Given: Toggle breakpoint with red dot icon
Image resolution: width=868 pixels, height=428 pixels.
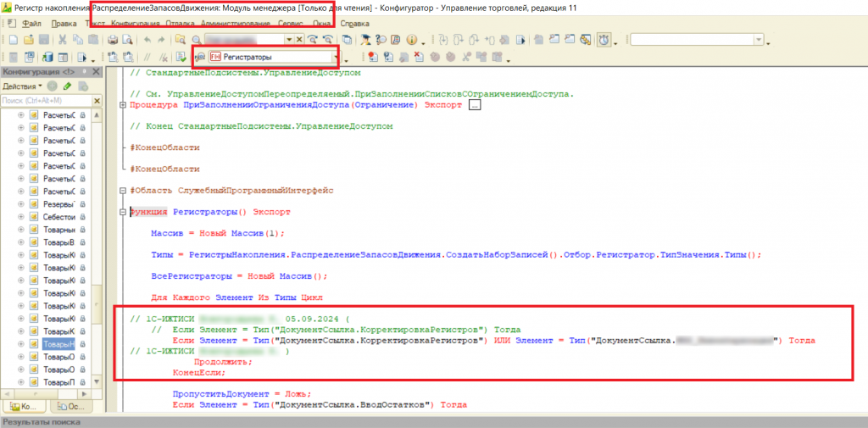Looking at the screenshot, I should pyautogui.click(x=373, y=57).
